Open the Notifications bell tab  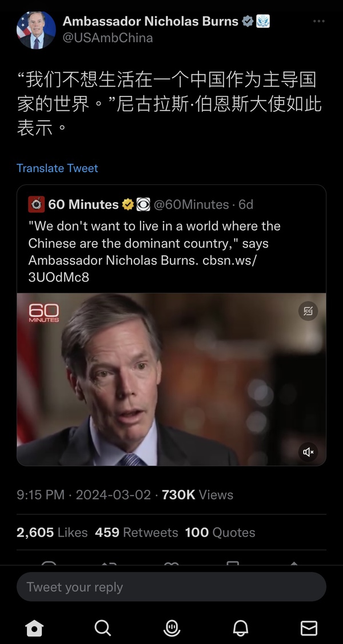pyautogui.click(x=241, y=628)
